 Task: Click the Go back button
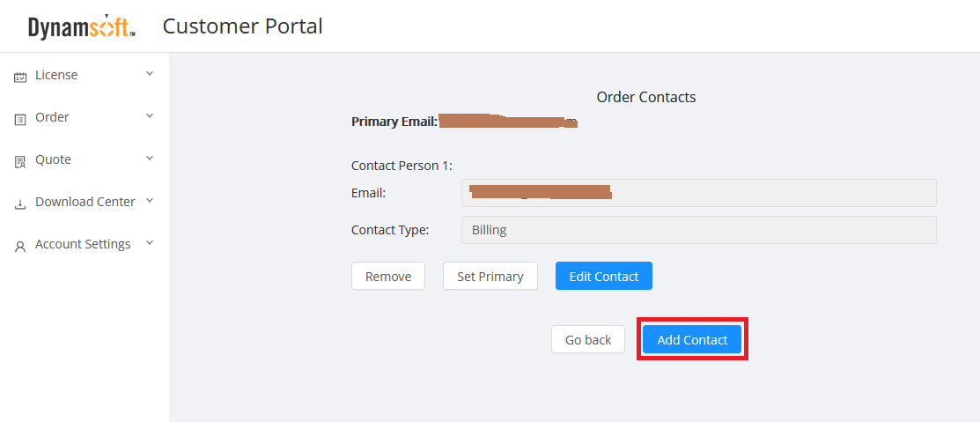(588, 340)
